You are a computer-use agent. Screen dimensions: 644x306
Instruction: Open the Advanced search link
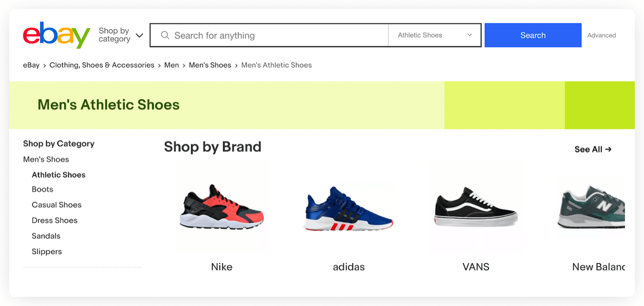pos(601,35)
